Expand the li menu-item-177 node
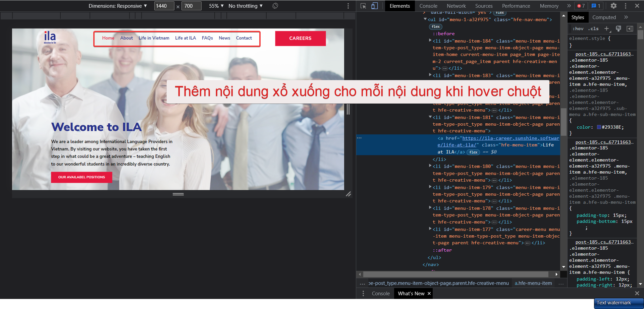644x309 pixels. [430, 229]
